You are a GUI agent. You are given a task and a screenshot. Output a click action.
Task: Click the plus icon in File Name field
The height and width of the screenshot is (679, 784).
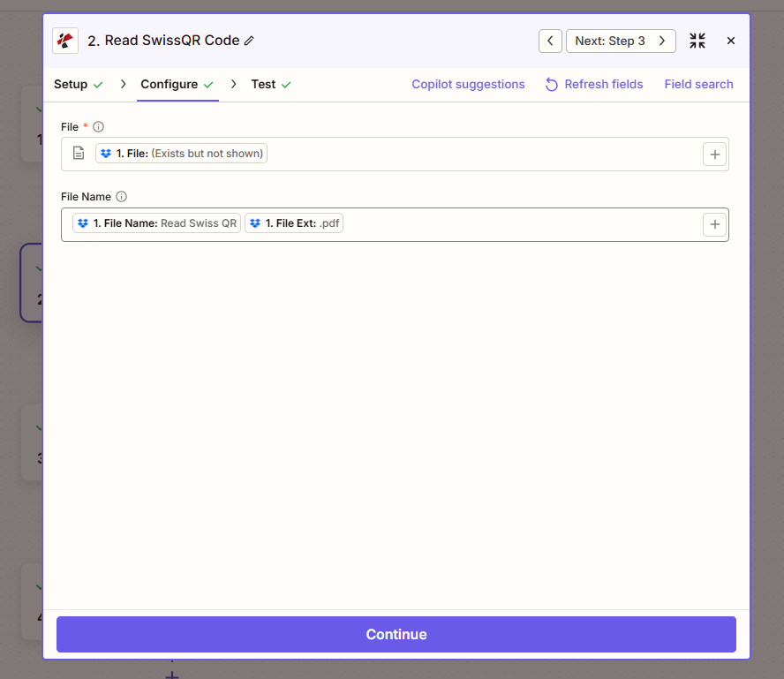point(714,224)
